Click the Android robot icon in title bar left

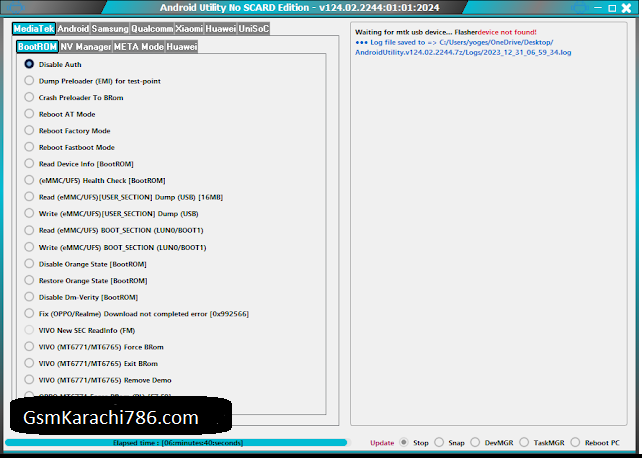[x=16, y=7]
